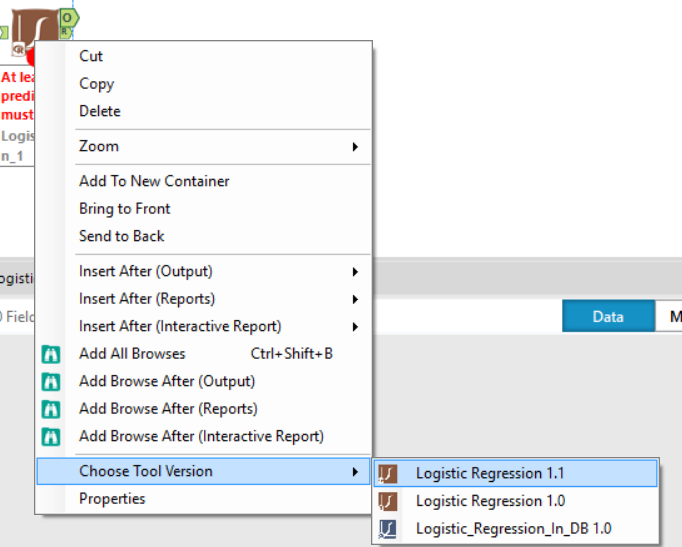Click binoculars icon beside Add All Browses
Viewport: 682px width, 547px height.
click(51, 354)
